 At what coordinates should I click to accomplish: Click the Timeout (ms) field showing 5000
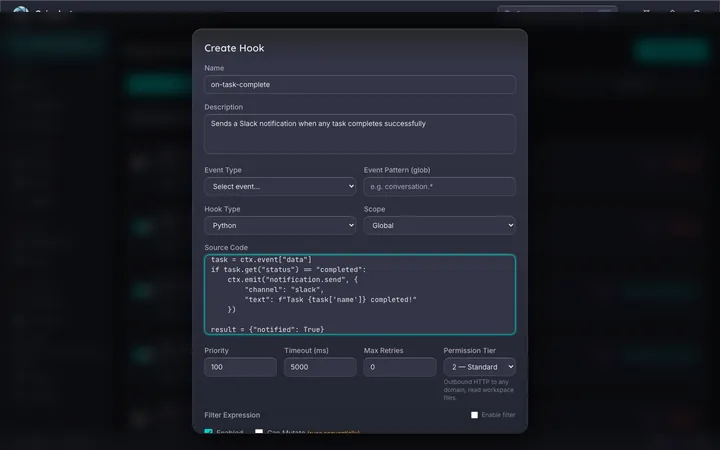(x=320, y=367)
